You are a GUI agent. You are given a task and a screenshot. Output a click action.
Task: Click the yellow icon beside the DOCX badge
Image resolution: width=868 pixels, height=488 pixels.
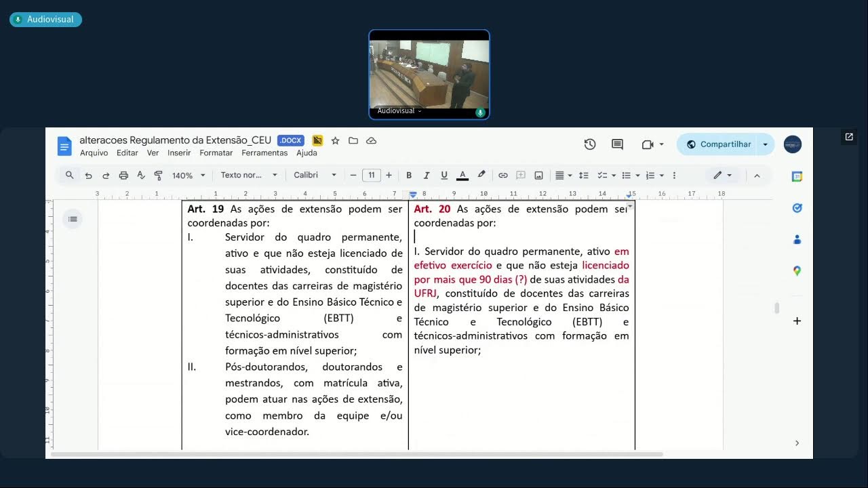[x=317, y=140]
